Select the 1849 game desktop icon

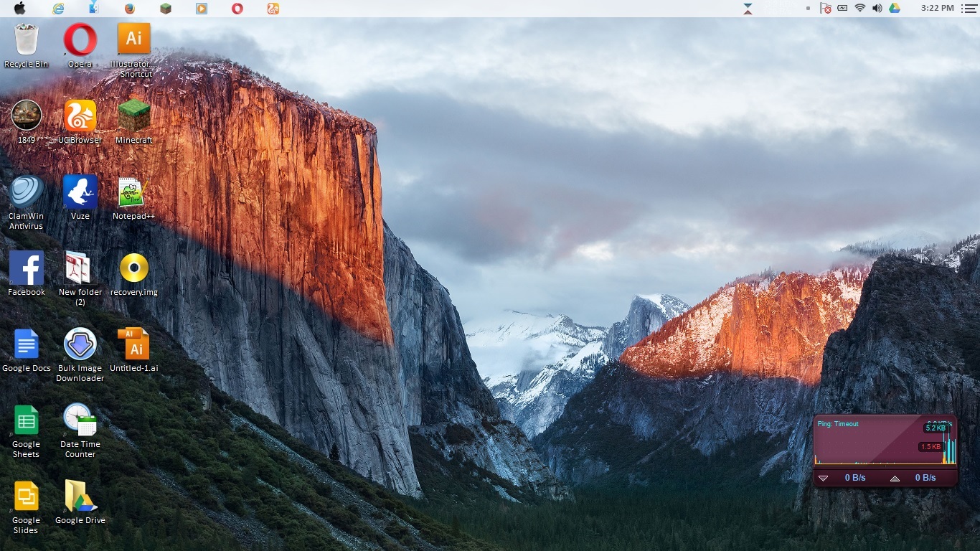point(27,122)
